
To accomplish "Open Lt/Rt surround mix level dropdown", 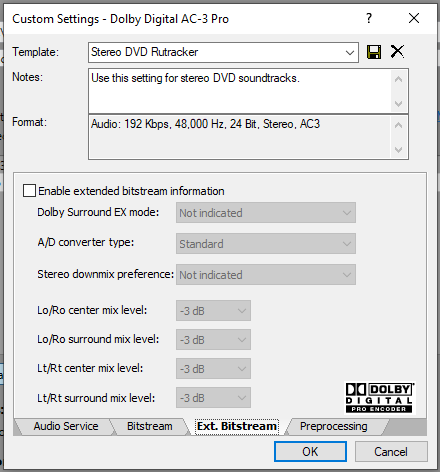I will [213, 398].
